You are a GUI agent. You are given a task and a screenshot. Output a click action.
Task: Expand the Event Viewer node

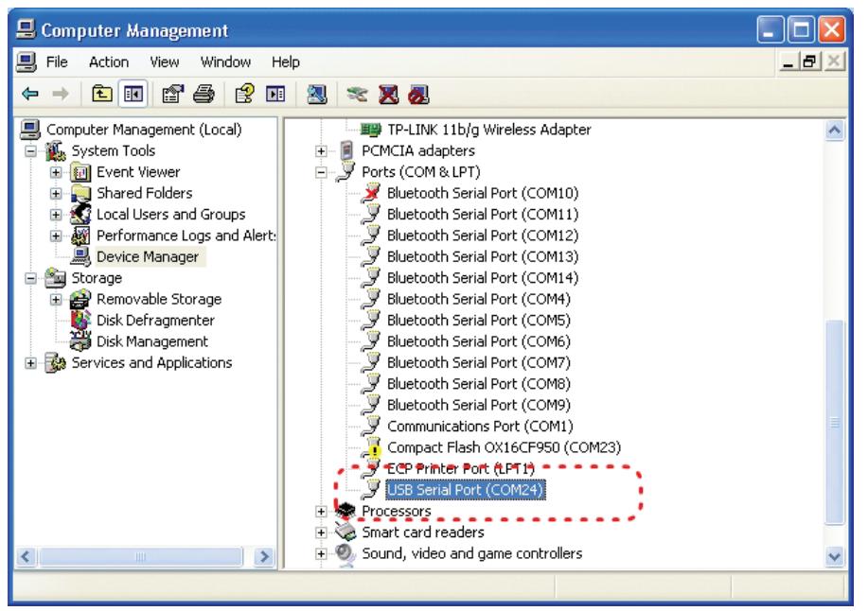click(x=56, y=172)
